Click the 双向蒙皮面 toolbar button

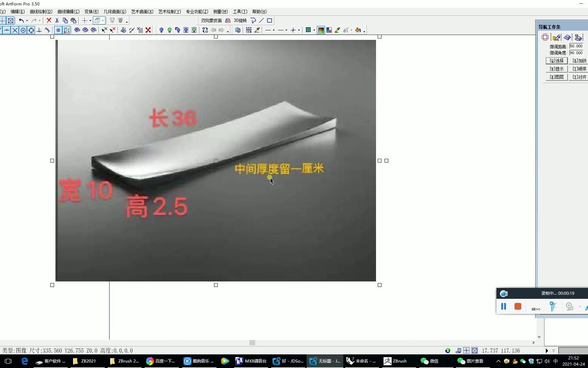point(211,20)
